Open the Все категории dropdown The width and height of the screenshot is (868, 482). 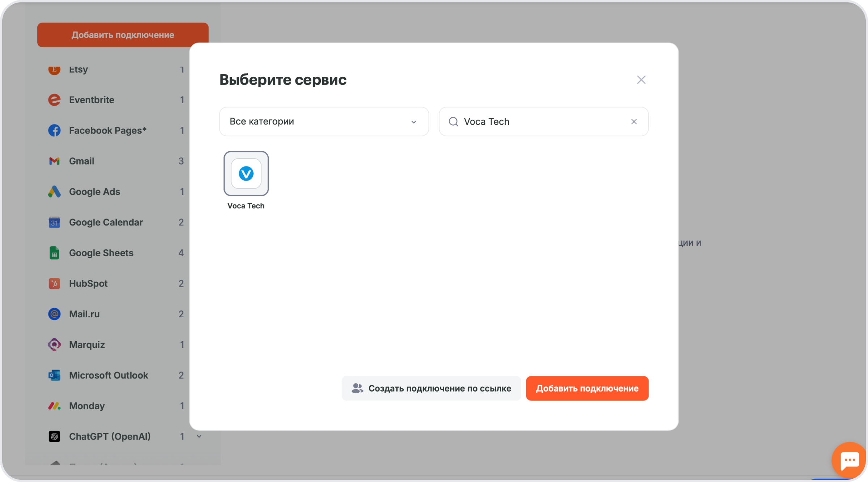[x=324, y=122]
